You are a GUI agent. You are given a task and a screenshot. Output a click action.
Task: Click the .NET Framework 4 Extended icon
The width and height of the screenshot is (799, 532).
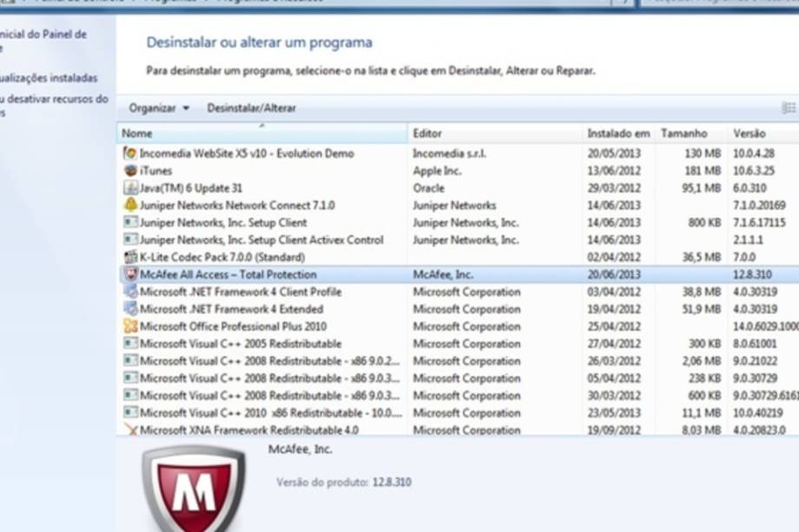click(x=130, y=309)
